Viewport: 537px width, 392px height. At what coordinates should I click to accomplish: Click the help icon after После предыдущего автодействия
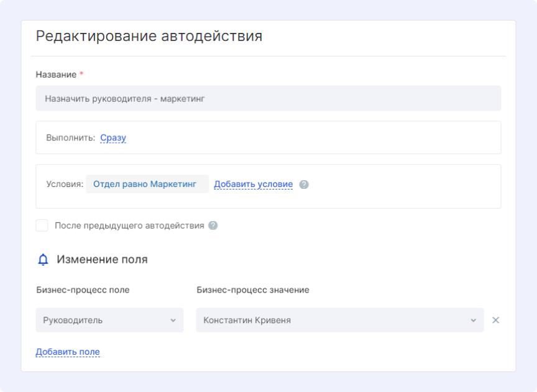click(213, 226)
